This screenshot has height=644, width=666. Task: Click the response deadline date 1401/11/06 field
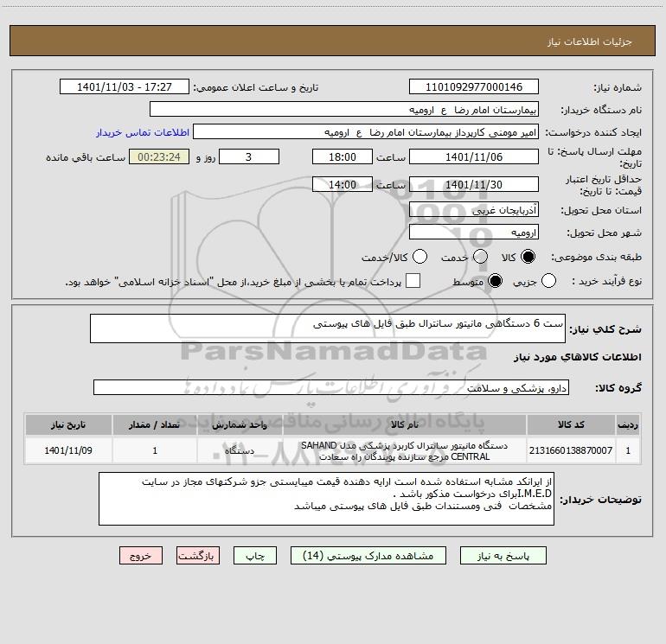(x=474, y=157)
